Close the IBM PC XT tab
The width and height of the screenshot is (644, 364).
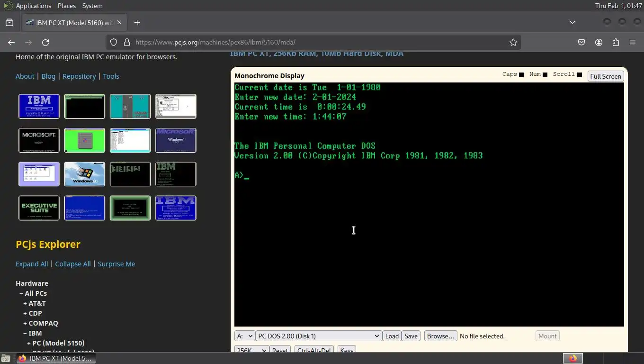coord(119,22)
